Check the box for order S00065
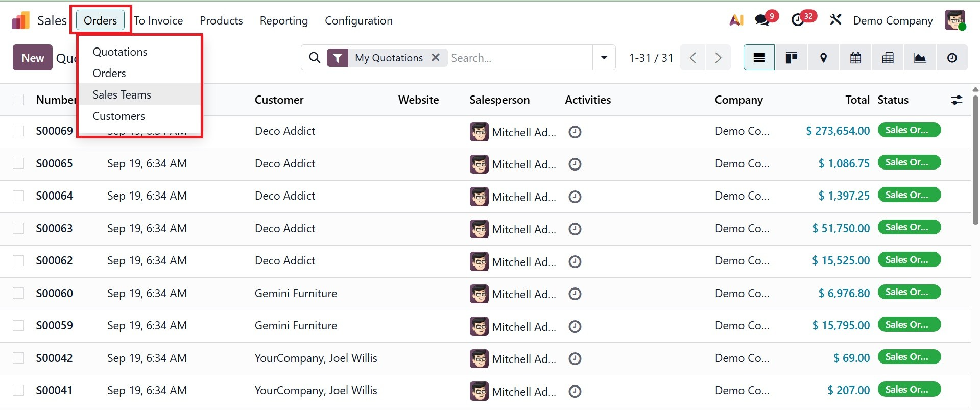The width and height of the screenshot is (980, 410). click(x=18, y=163)
